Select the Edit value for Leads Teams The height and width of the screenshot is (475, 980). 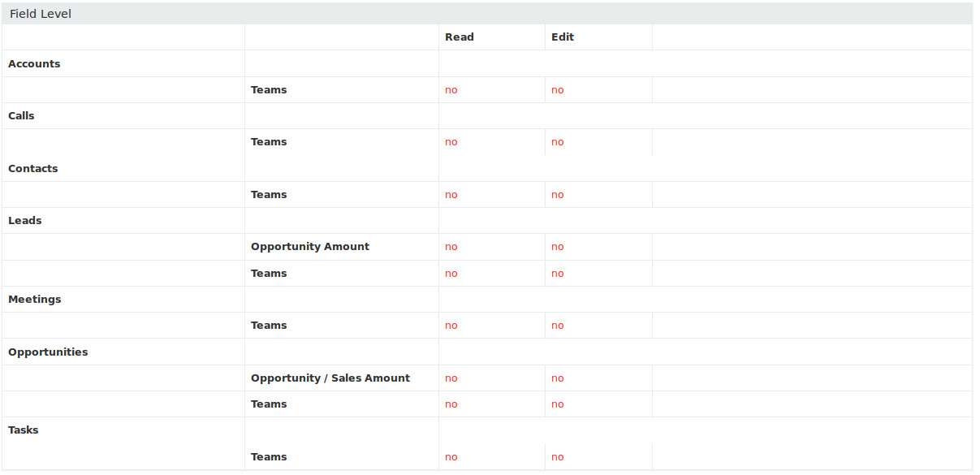pos(558,274)
